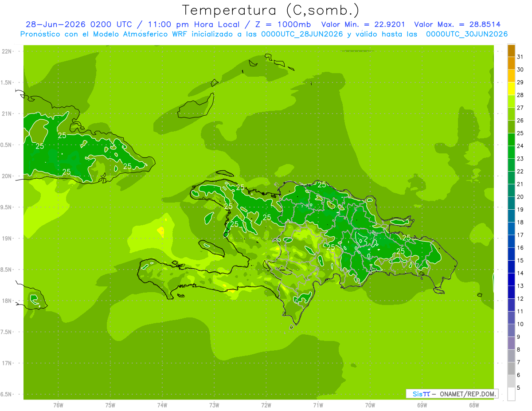Pick the deep blue legend swatch between 13 and 14
This screenshot has width=532, height=411.
pyautogui.click(x=511, y=279)
